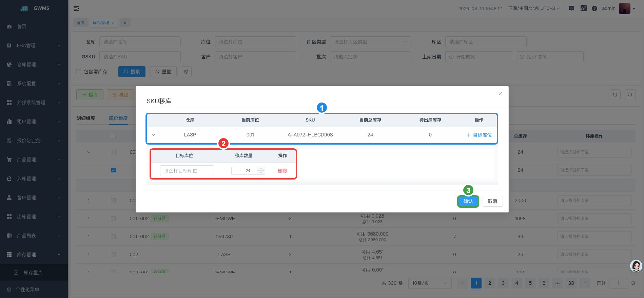Click the 重置 button
Screen dimensions: 644x298
tap(163, 72)
